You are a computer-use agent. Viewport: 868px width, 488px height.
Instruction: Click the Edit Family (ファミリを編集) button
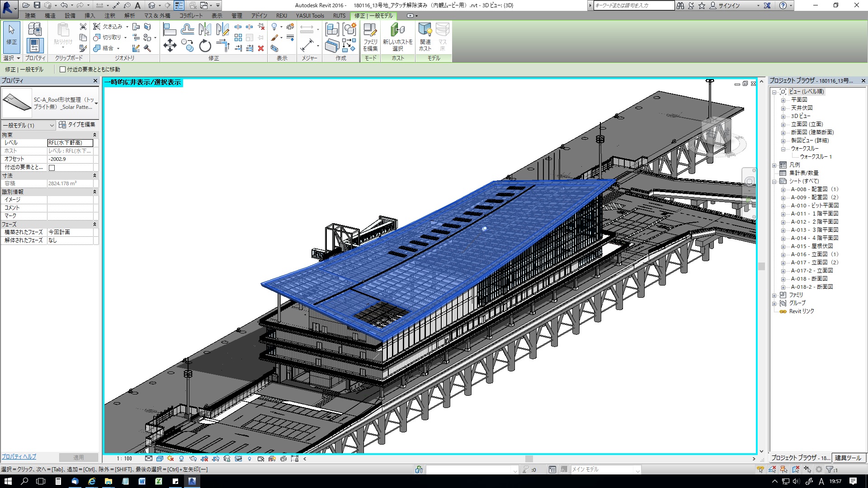[x=370, y=37]
